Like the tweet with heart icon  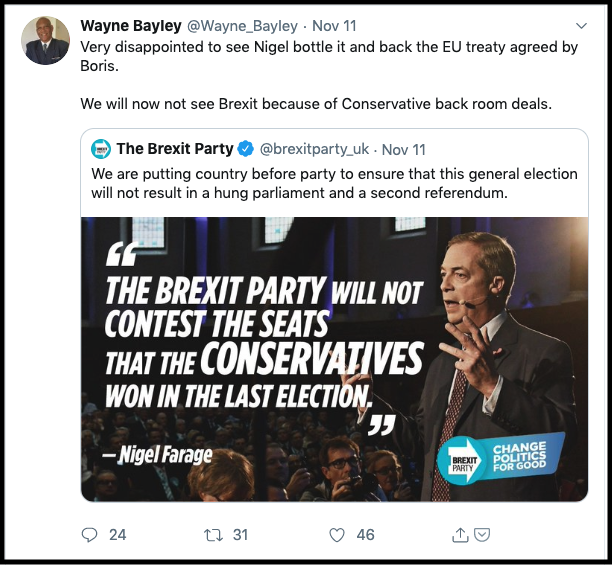(337, 535)
